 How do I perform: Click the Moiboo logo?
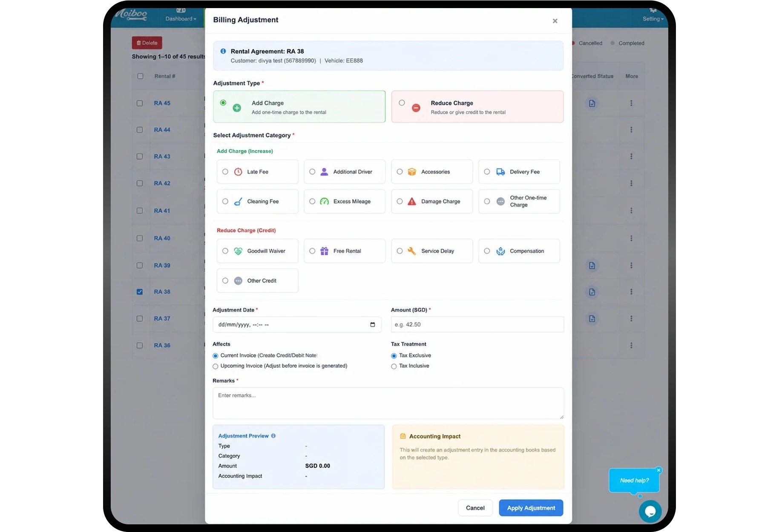pyautogui.click(x=131, y=15)
